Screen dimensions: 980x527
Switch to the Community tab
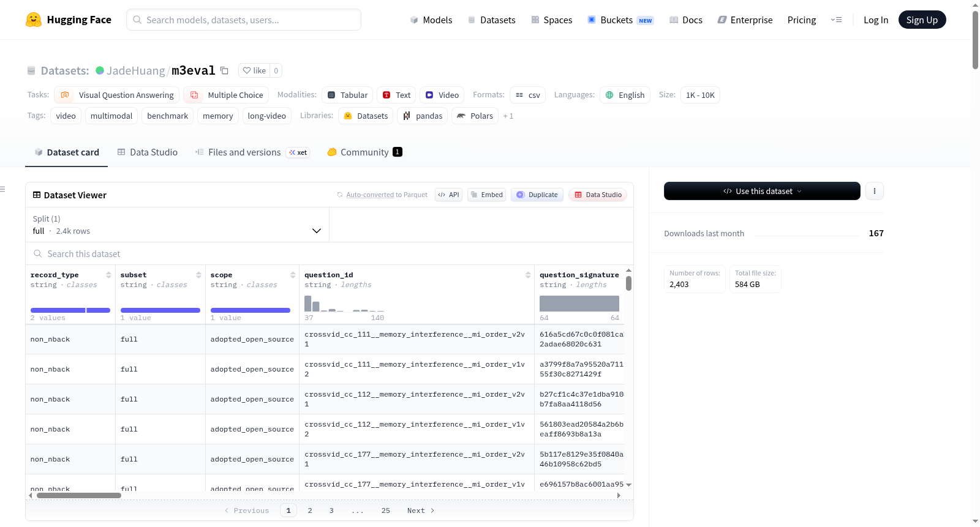pyautogui.click(x=365, y=152)
